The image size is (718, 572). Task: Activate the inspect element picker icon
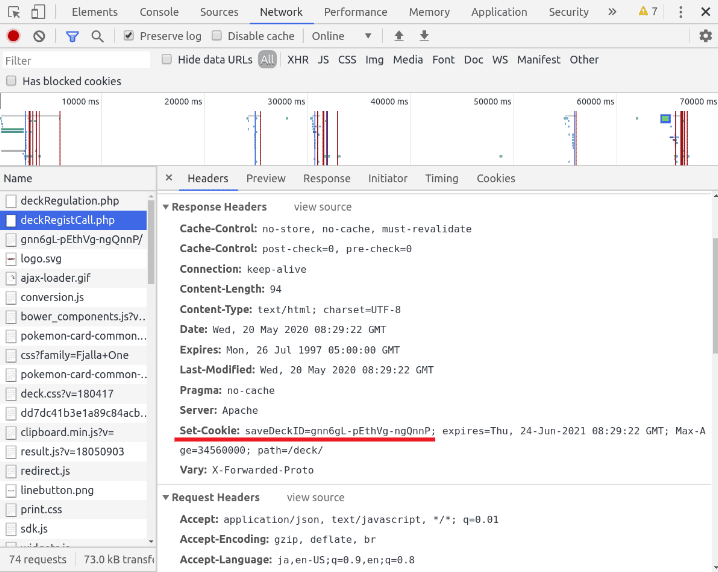tap(14, 12)
